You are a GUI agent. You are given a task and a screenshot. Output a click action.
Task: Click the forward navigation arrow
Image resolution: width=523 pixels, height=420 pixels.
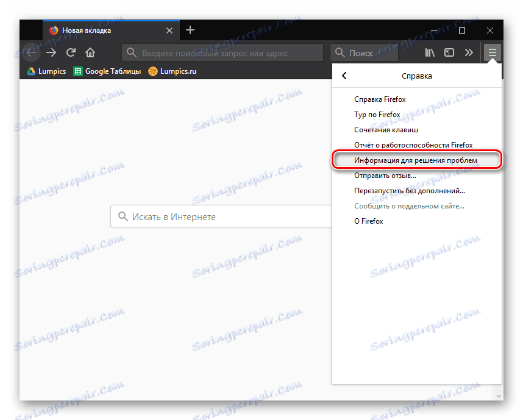(51, 52)
